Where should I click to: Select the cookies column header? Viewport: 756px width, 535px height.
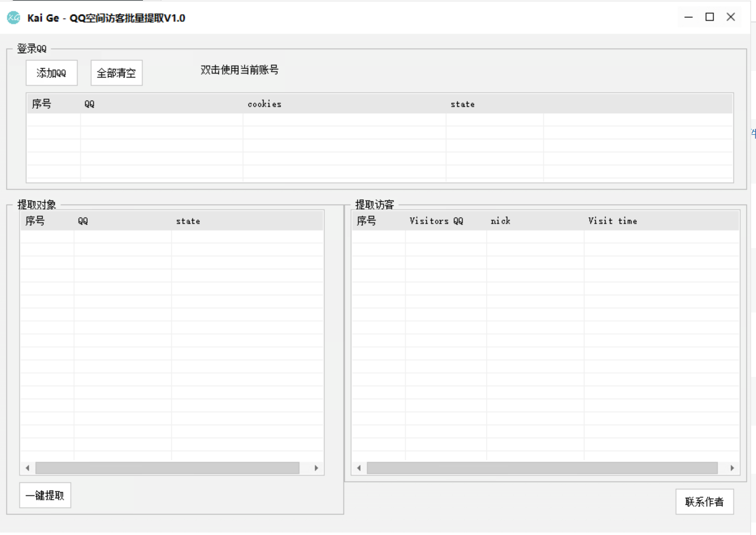click(264, 103)
